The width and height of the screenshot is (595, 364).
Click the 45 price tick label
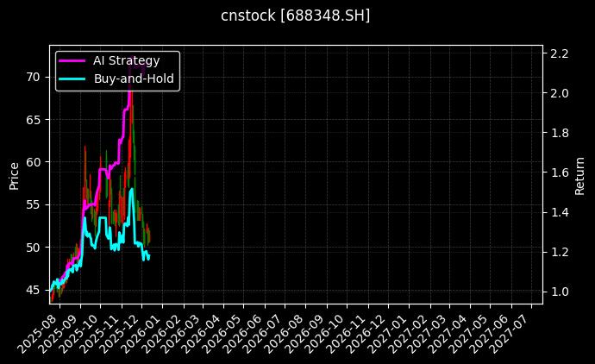coord(33,290)
